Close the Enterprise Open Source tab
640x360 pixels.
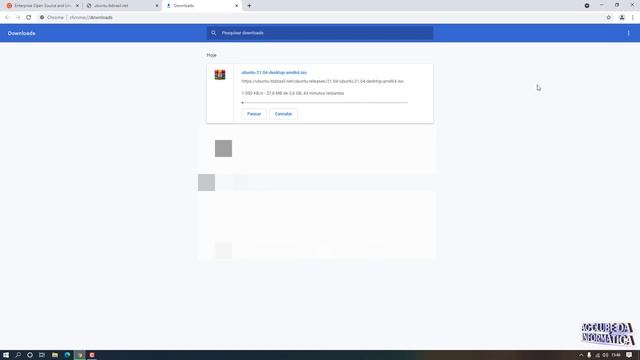tap(77, 6)
